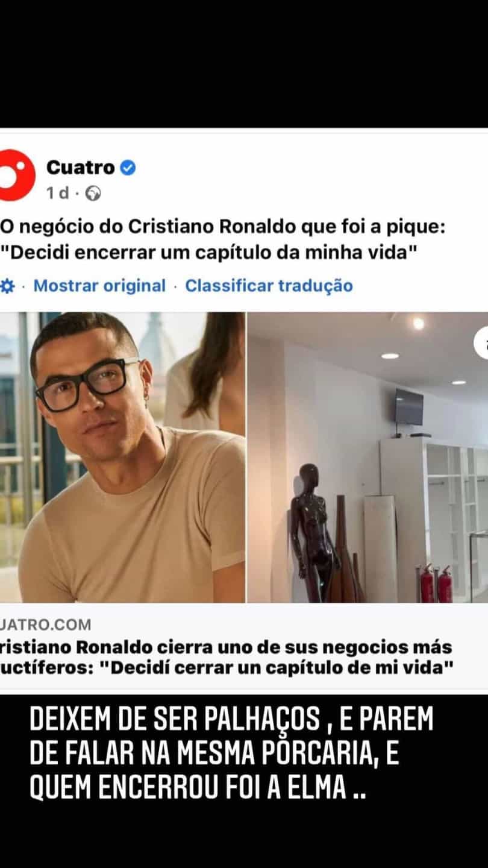The height and width of the screenshot is (868, 488).
Task: Tap the 'Decidi encerrar um capítulo' quote line
Action: 209,252
